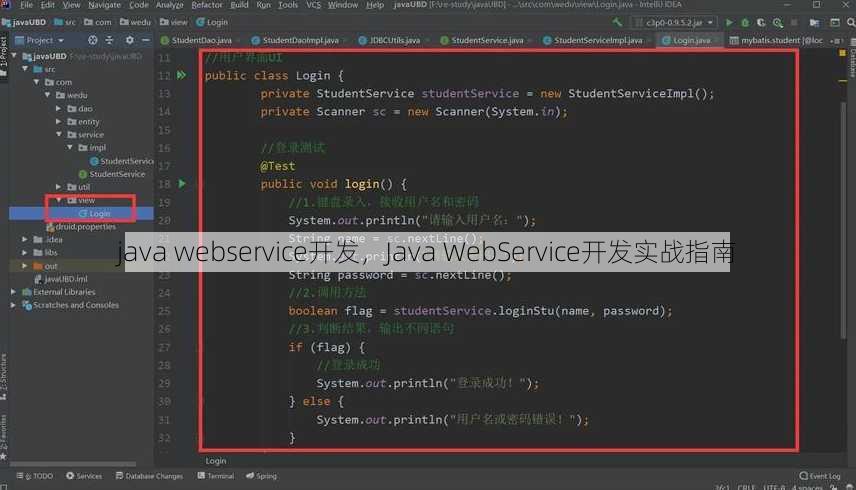Viewport: 856px width, 490px height.
Task: Select the out folder in project tree
Action: pos(45,266)
